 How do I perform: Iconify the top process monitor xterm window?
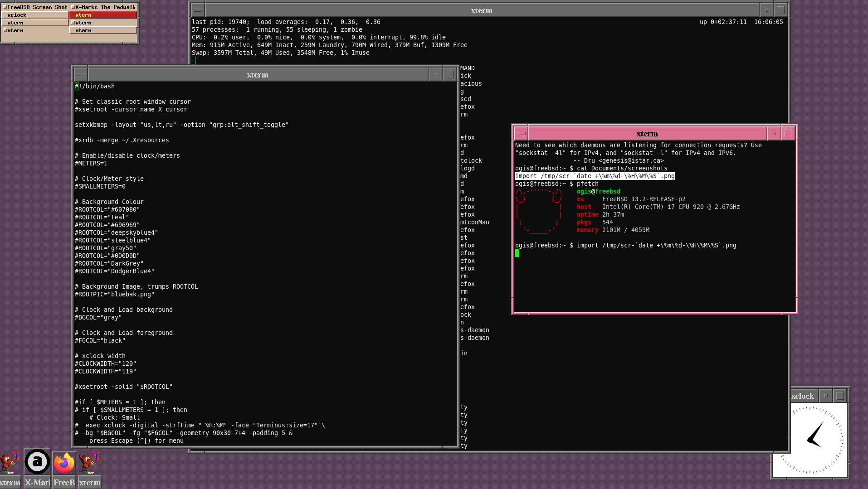766,10
